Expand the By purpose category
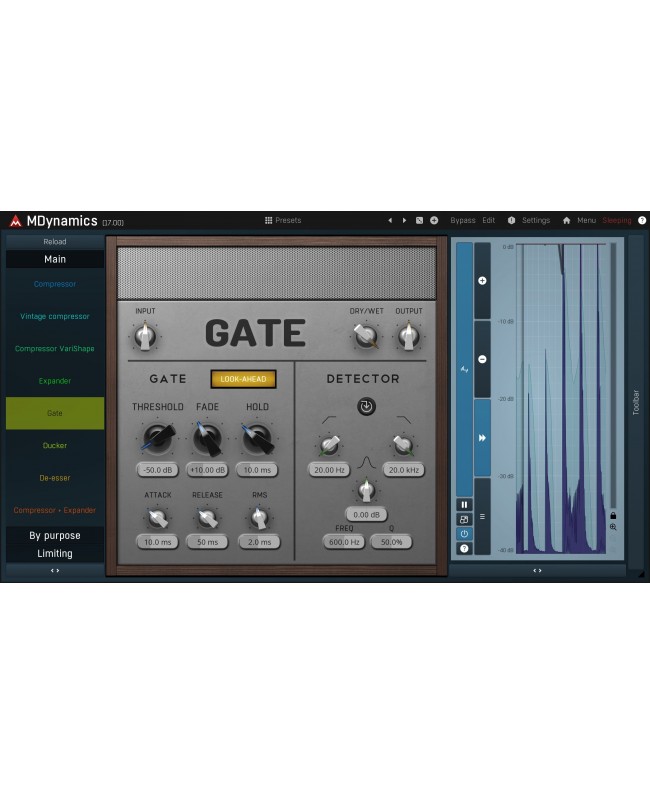The image size is (650, 794). [x=55, y=536]
